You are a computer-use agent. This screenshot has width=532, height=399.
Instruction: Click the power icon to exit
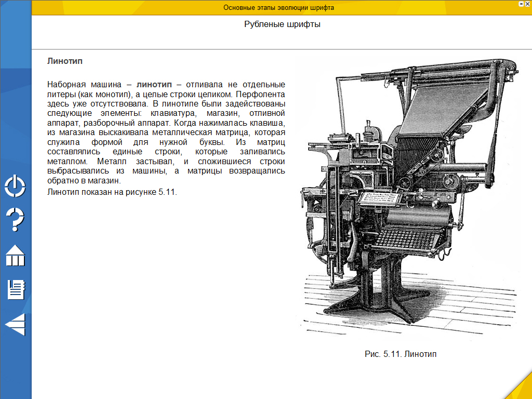[x=15, y=186]
